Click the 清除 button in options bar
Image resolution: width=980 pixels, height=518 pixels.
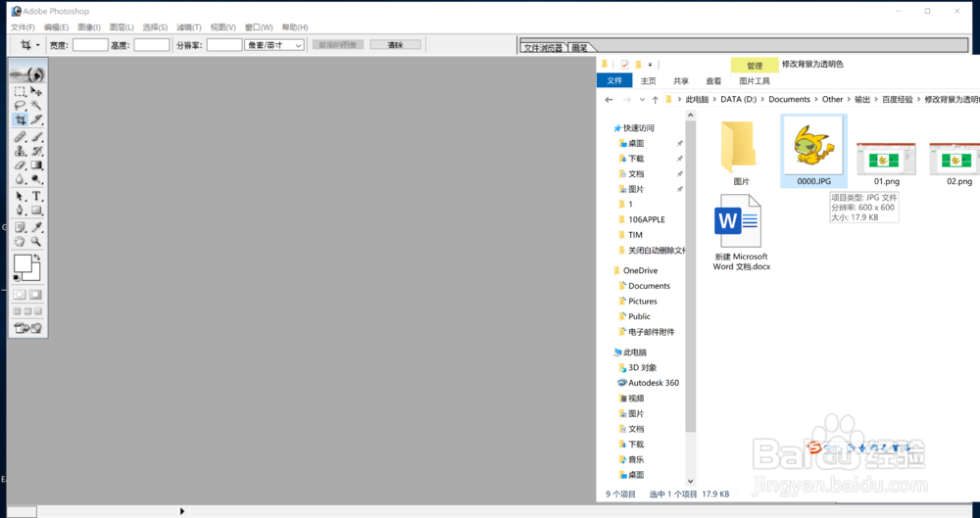[395, 45]
